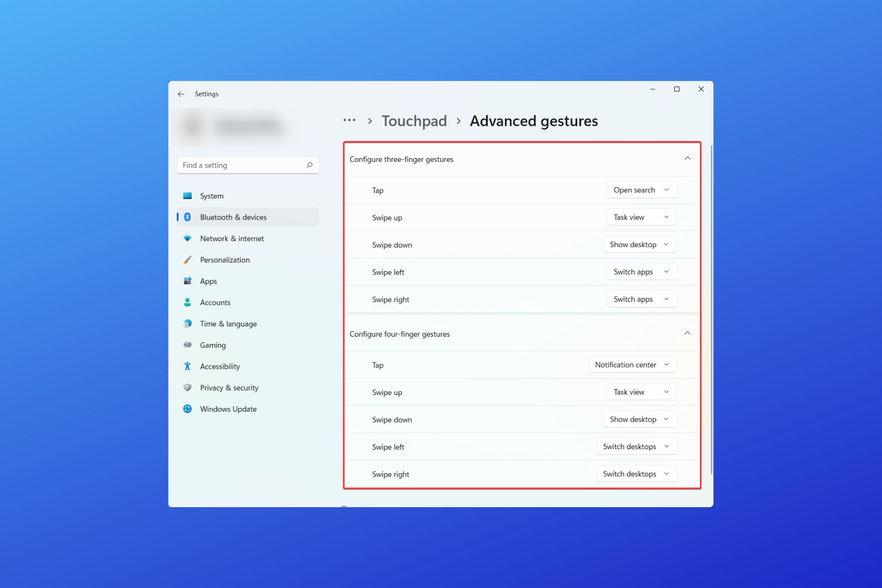
Task: Open Gaming settings category
Action: pos(248,345)
